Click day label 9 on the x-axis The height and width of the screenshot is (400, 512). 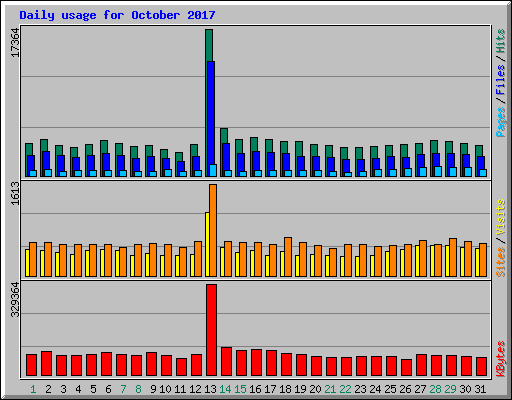(153, 389)
